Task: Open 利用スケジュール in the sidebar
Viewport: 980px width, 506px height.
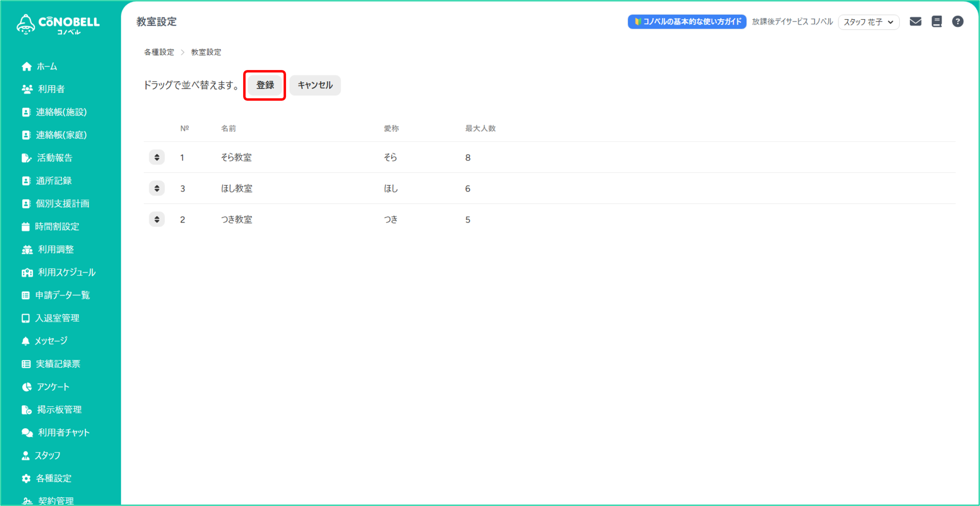Action: coord(67,272)
